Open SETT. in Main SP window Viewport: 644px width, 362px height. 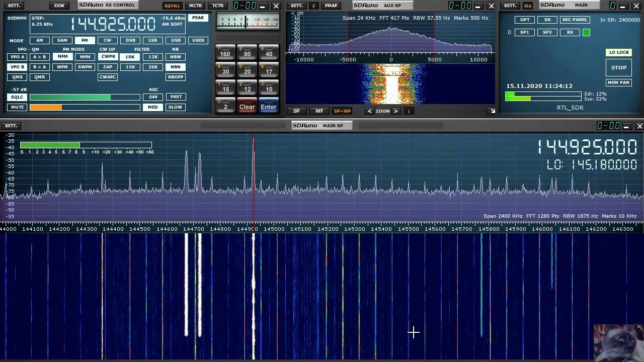[11, 126]
